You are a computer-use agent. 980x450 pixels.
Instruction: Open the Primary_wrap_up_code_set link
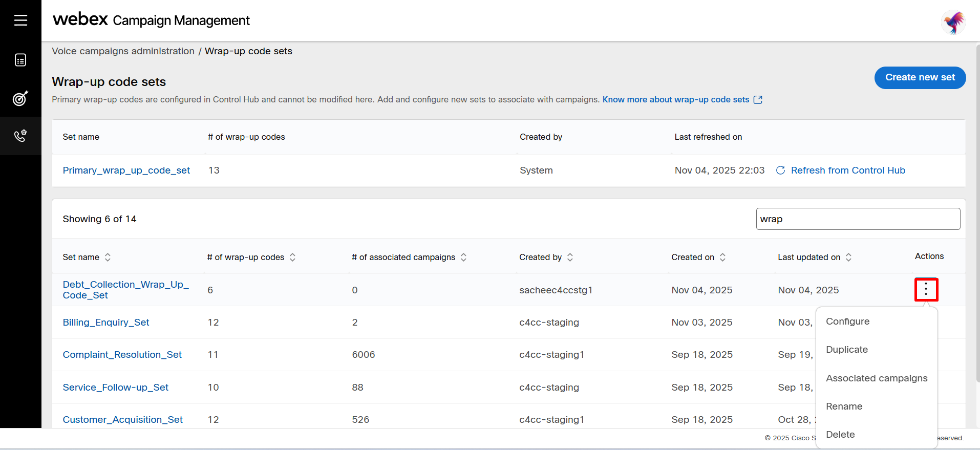[126, 170]
